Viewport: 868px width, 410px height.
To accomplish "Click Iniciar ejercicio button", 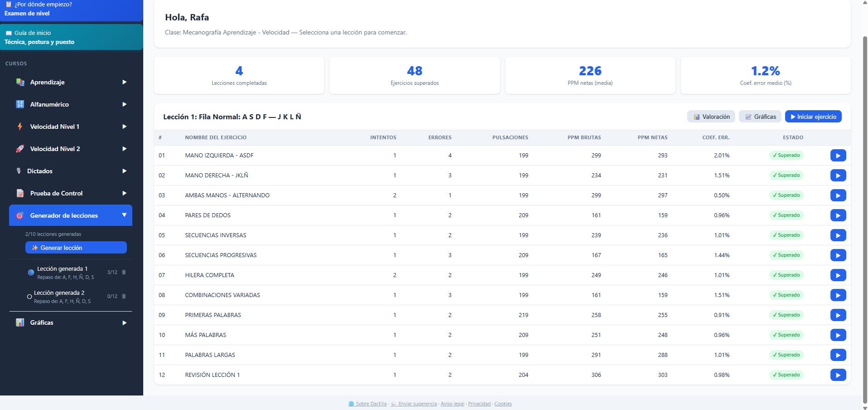I will pos(813,117).
